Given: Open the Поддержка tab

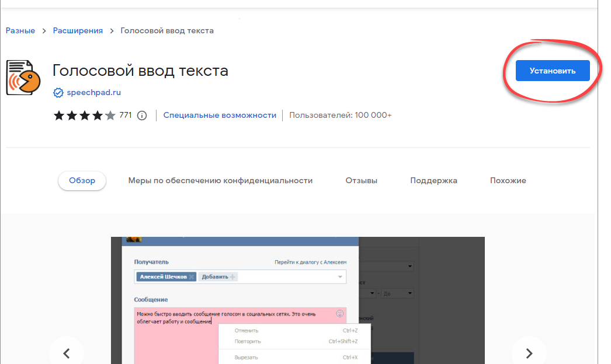Looking at the screenshot, I should tap(433, 181).
